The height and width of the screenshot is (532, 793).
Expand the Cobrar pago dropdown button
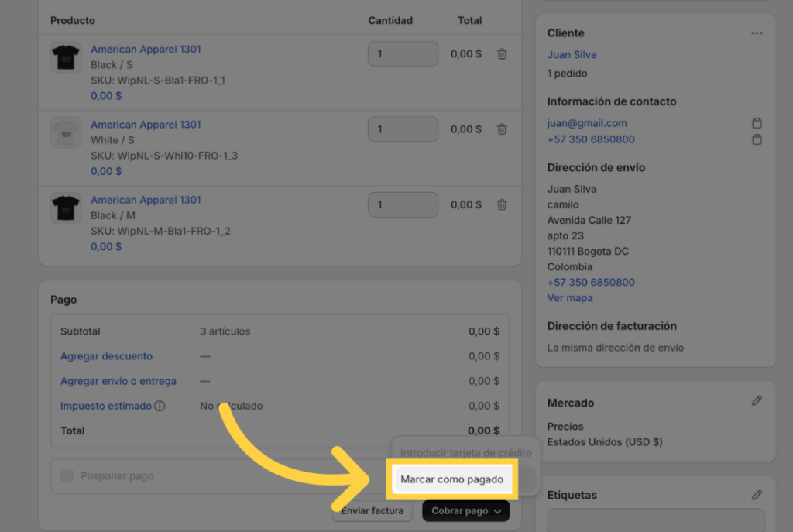click(465, 511)
